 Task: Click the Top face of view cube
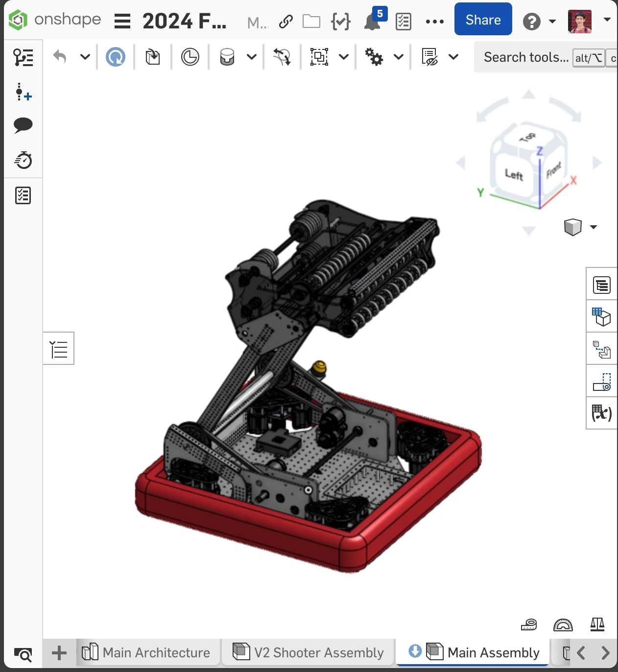tap(528, 138)
